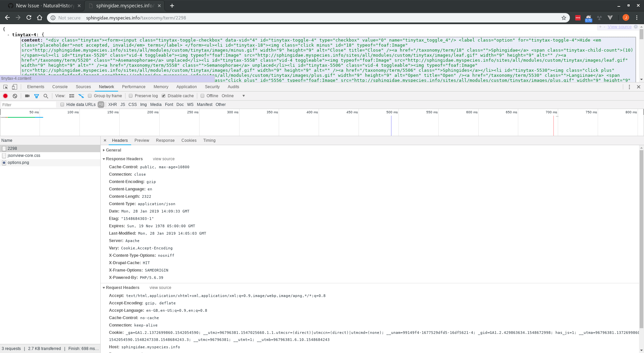The image size is (644, 353).
Task: Toggle the network filter funnel
Action: [x=37, y=96]
